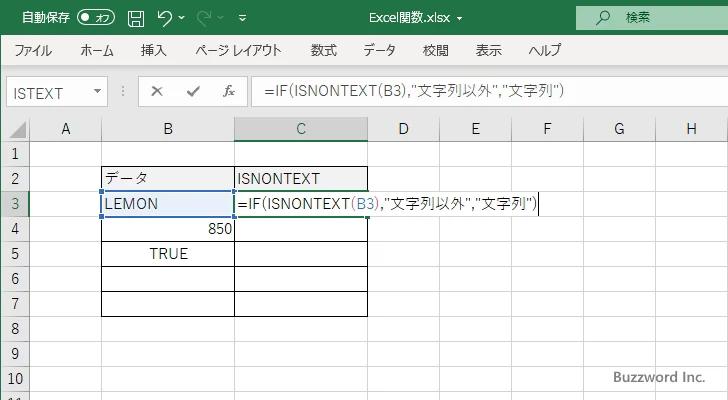This screenshot has height=400, width=728.
Task: Select row 6 header
Action: [x=15, y=279]
